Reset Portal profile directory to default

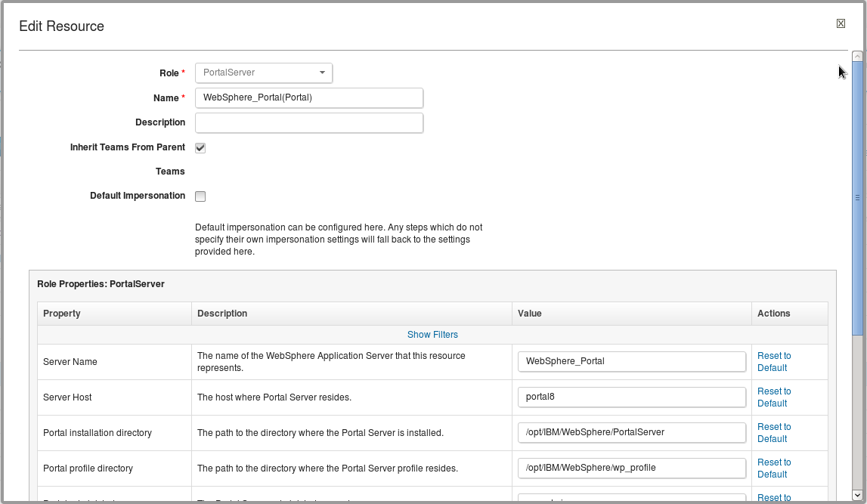[x=774, y=468]
